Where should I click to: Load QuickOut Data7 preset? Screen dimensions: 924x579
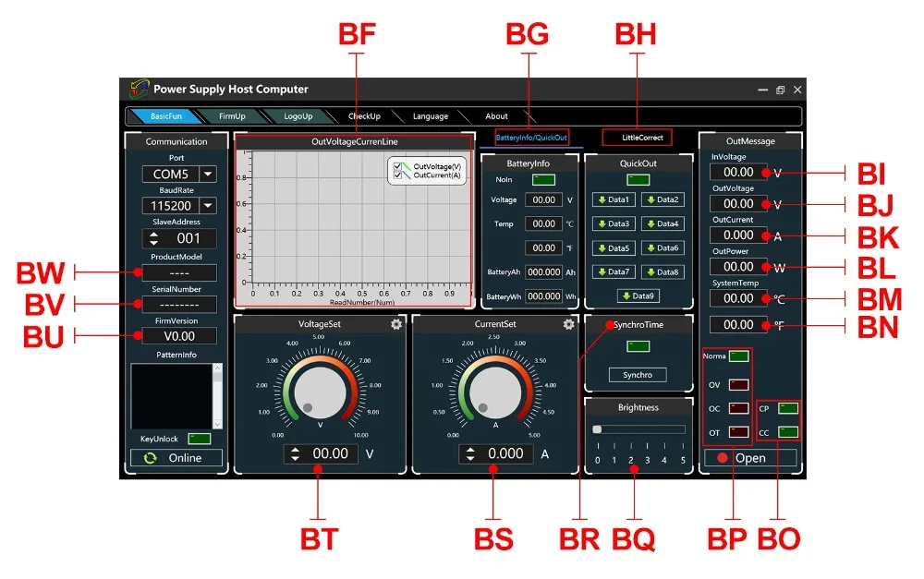point(614,272)
